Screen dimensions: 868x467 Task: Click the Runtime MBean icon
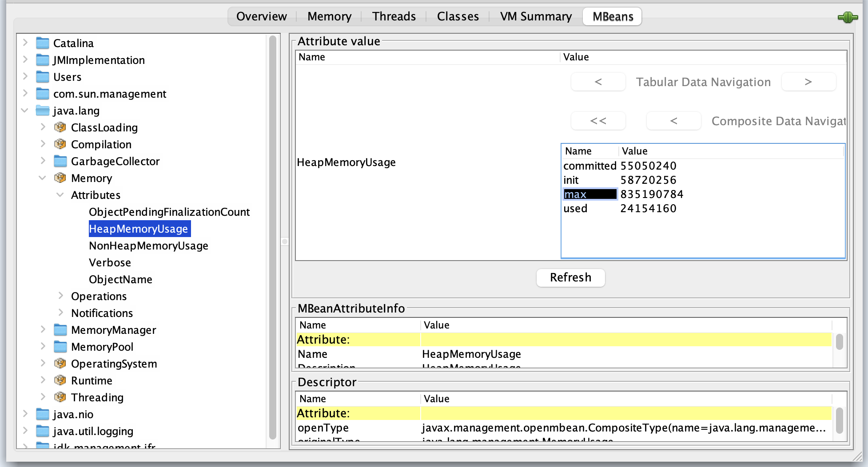(60, 381)
